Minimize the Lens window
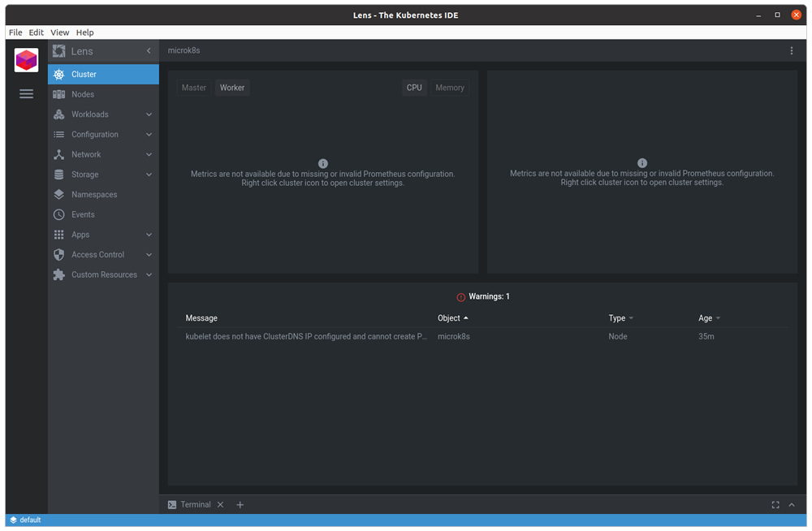 758,15
